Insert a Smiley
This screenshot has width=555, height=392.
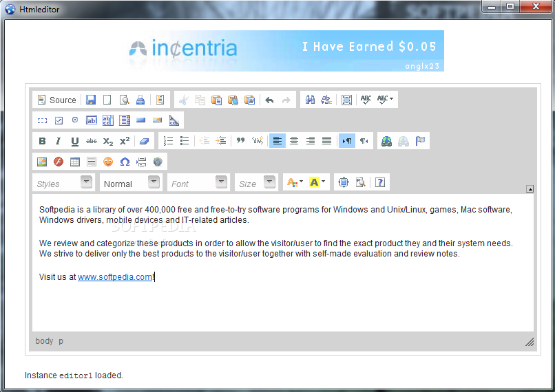click(108, 162)
